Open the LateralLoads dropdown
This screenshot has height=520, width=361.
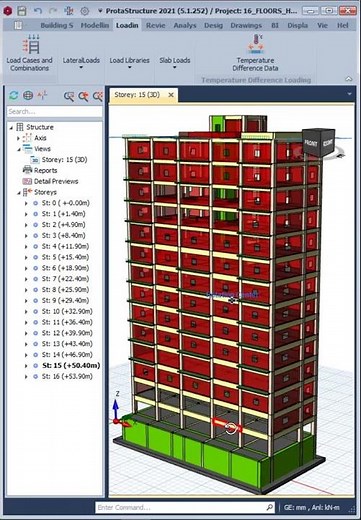point(81,63)
